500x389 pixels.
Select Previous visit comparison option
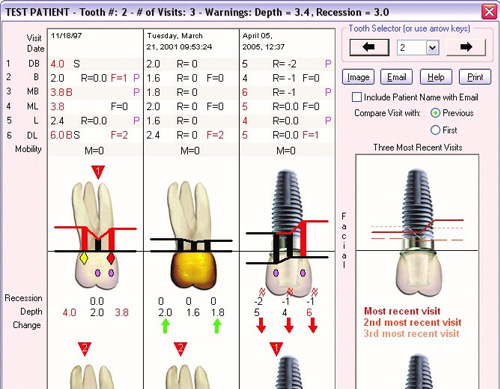435,113
